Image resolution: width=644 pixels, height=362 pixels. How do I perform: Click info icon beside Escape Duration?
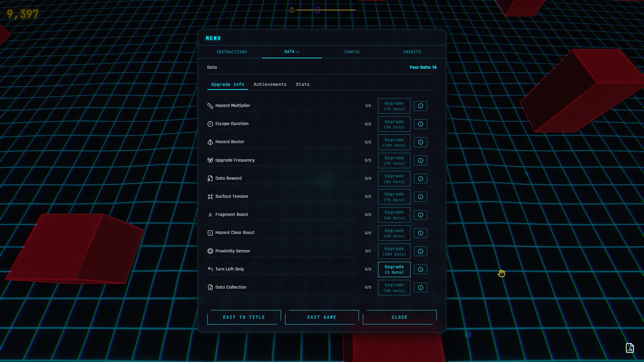(420, 124)
